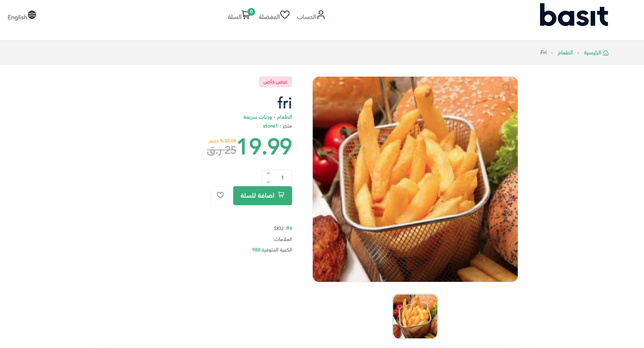Open الطعام - وجبات سريعة category link
Image resolution: width=644 pixels, height=348 pixels.
pyautogui.click(x=268, y=117)
